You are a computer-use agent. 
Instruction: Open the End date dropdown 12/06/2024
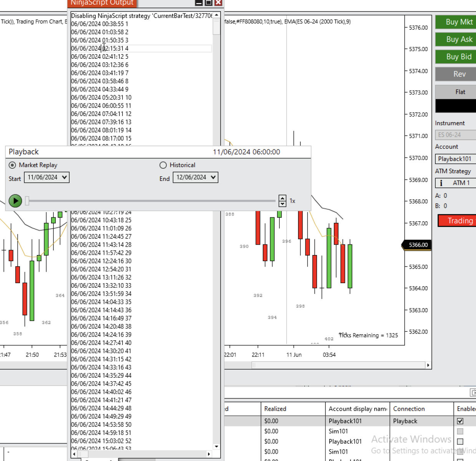[196, 177]
